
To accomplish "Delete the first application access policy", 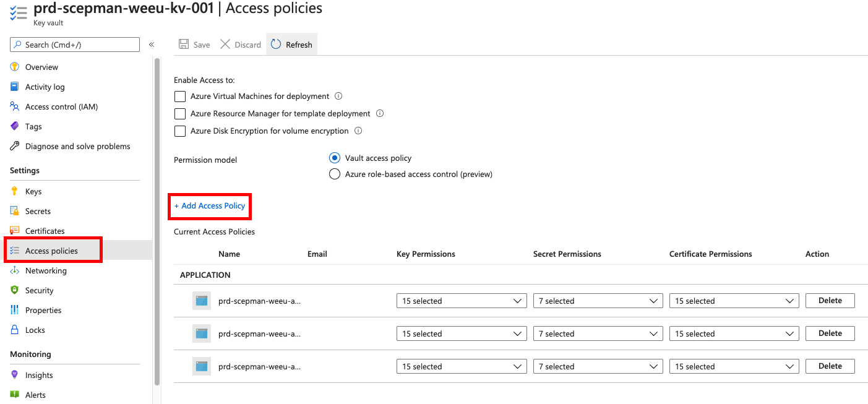I will [x=830, y=301].
